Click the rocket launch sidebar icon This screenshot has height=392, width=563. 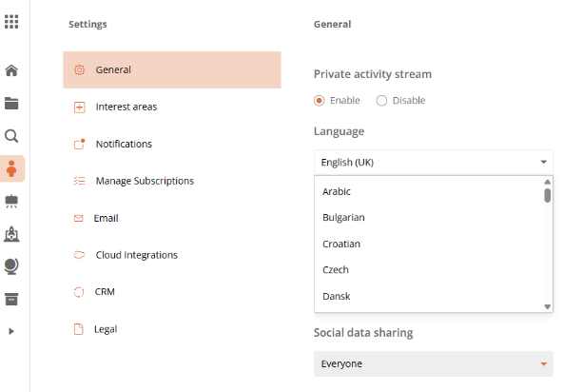[x=11, y=234]
